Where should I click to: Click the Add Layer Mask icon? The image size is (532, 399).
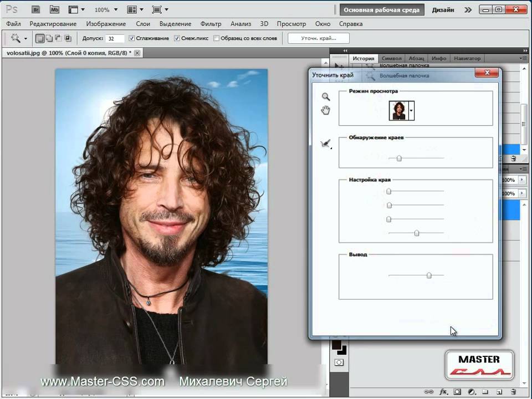(x=457, y=392)
